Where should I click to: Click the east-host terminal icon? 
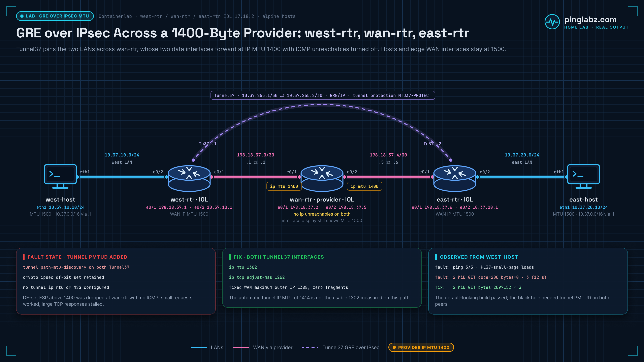(x=583, y=177)
